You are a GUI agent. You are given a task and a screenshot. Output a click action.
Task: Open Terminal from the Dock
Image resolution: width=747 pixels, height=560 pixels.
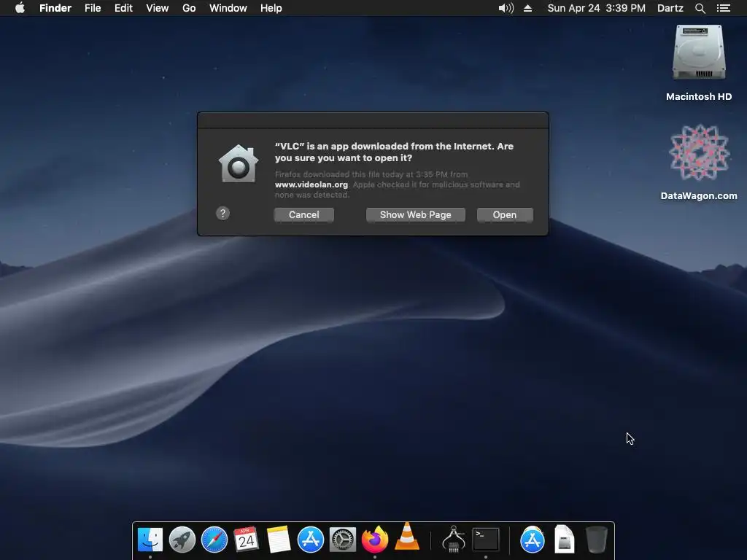coord(485,540)
